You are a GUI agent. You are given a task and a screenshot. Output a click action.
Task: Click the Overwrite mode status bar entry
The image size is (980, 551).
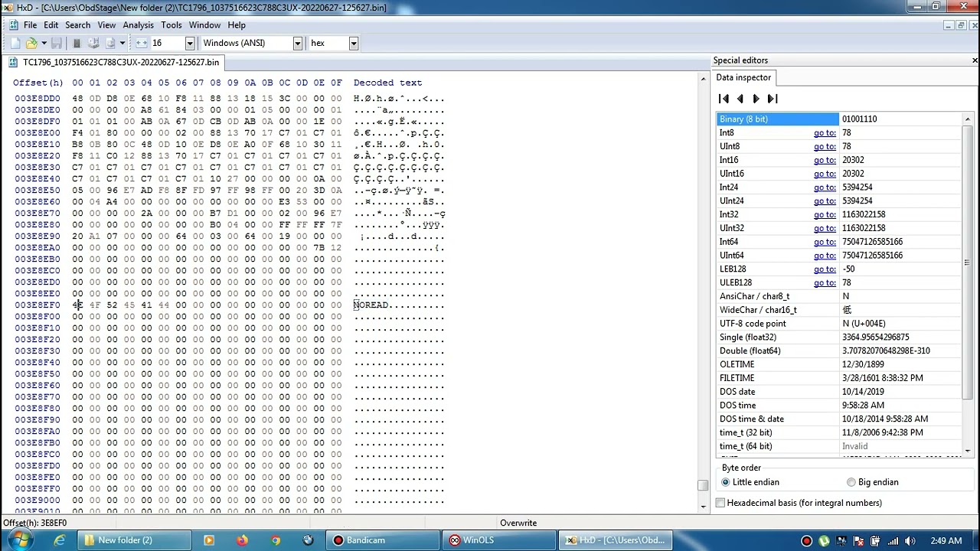(518, 523)
